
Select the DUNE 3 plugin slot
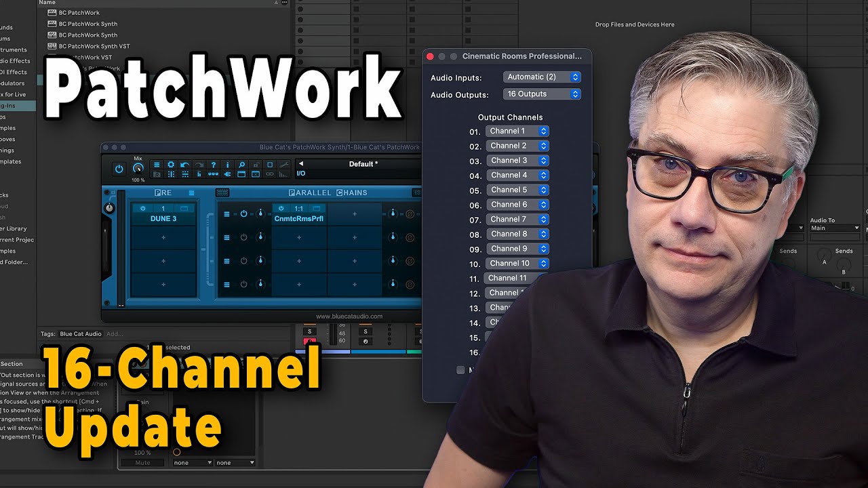tap(163, 219)
